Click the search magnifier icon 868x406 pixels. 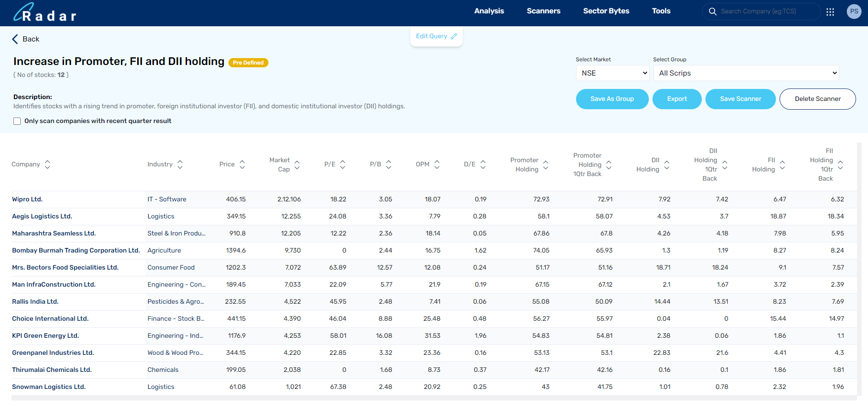(712, 12)
